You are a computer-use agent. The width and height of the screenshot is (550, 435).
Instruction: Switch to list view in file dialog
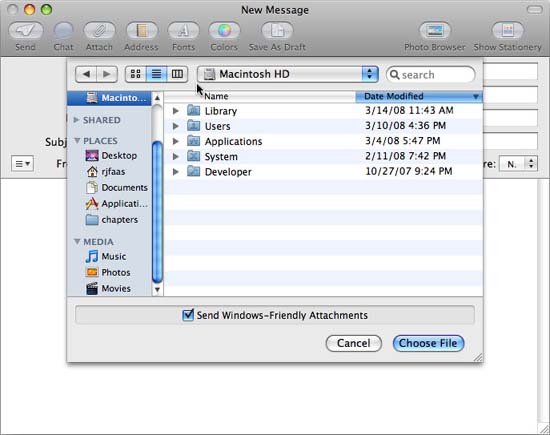coord(156,74)
